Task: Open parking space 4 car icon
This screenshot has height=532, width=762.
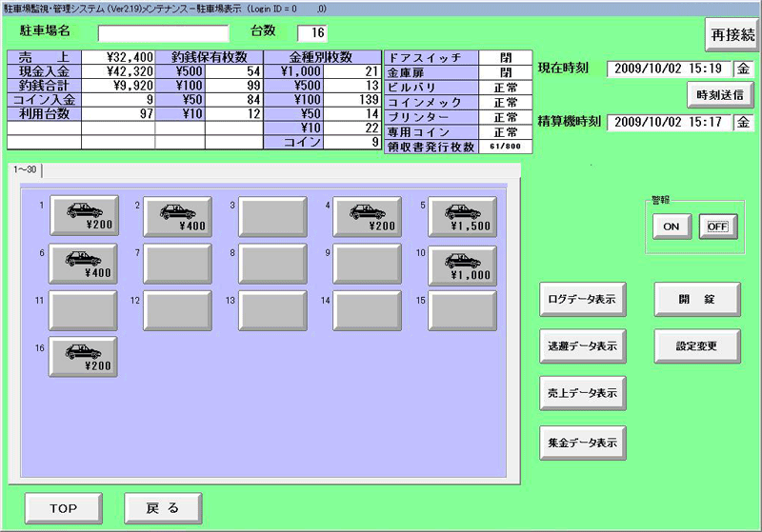Action: (x=367, y=217)
